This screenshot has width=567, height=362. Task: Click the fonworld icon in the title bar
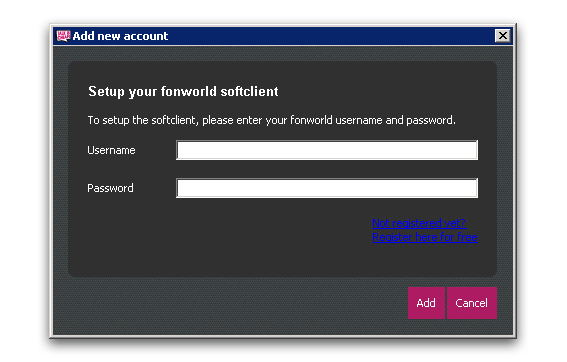tap(63, 36)
